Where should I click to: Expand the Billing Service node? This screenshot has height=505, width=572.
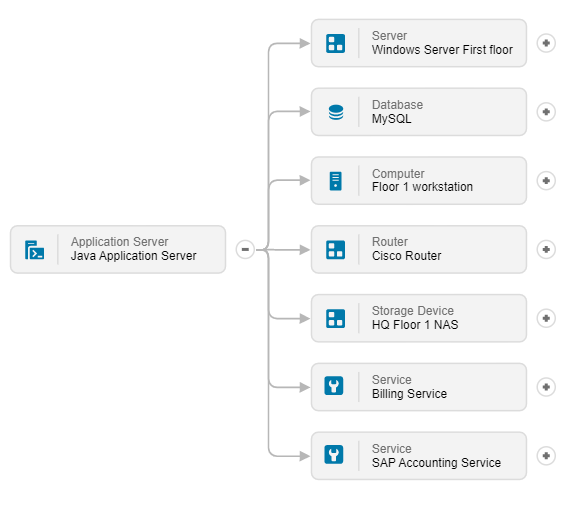[546, 387]
